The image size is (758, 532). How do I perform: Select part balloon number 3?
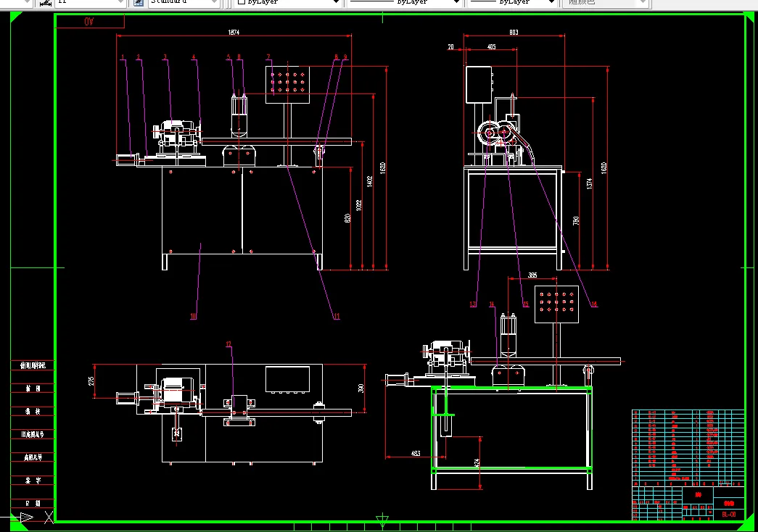coord(165,57)
